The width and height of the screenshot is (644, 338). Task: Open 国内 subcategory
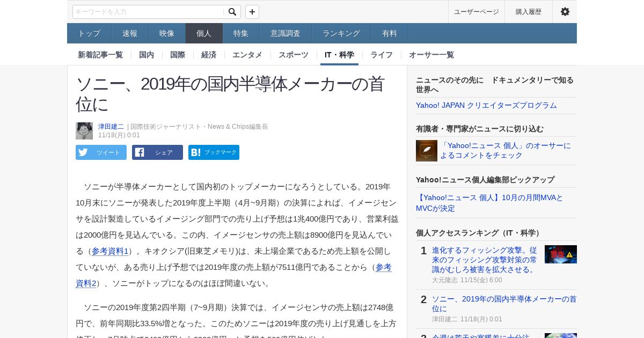(x=147, y=55)
